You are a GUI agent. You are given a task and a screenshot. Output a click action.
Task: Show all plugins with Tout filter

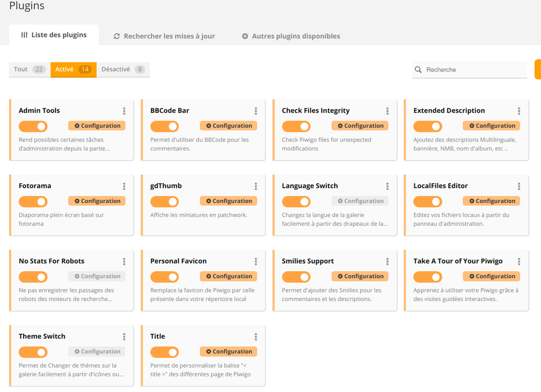click(x=30, y=70)
